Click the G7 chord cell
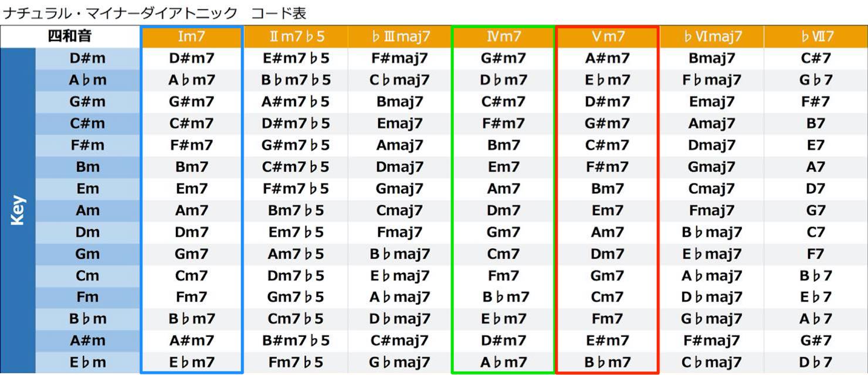 point(816,210)
